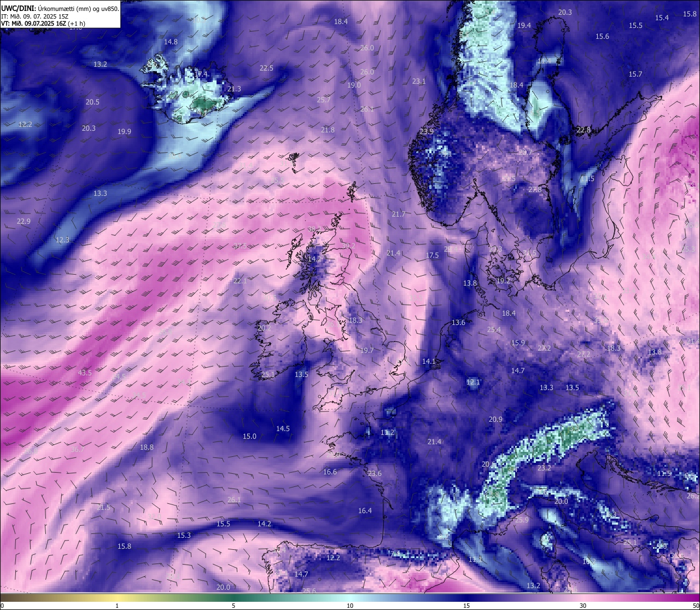Image resolution: width=700 pixels, height=610 pixels.
Task: Click the 12.3 map value
Action: coord(62,240)
